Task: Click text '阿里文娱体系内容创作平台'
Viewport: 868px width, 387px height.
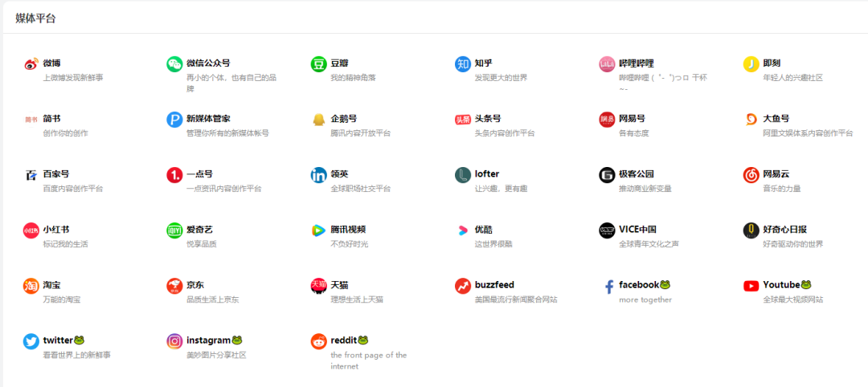Action: pyautogui.click(x=808, y=133)
